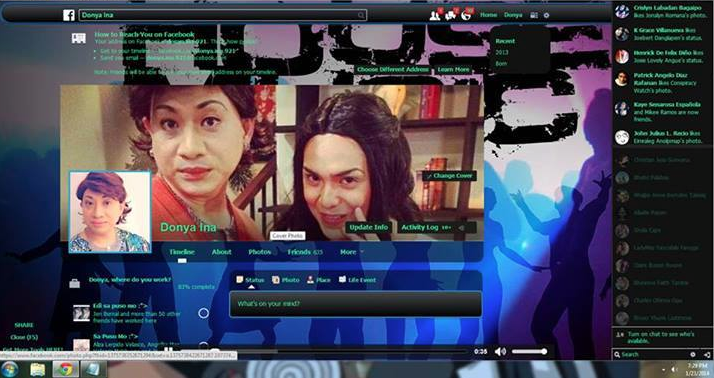Select Life Event in the composer
The height and width of the screenshot is (378, 714).
[357, 280]
